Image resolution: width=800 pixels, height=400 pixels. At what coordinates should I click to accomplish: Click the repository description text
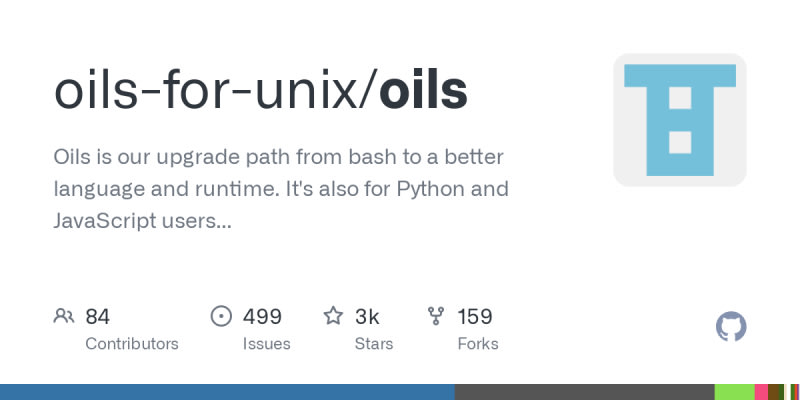tap(280, 189)
